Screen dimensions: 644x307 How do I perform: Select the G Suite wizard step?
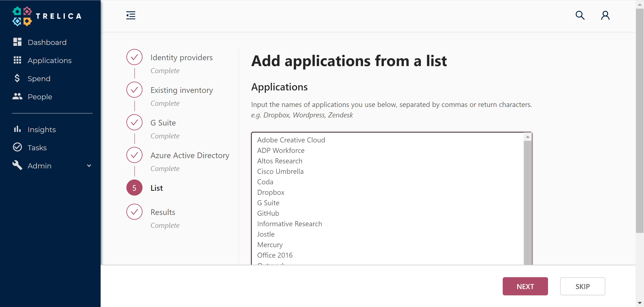tap(163, 123)
